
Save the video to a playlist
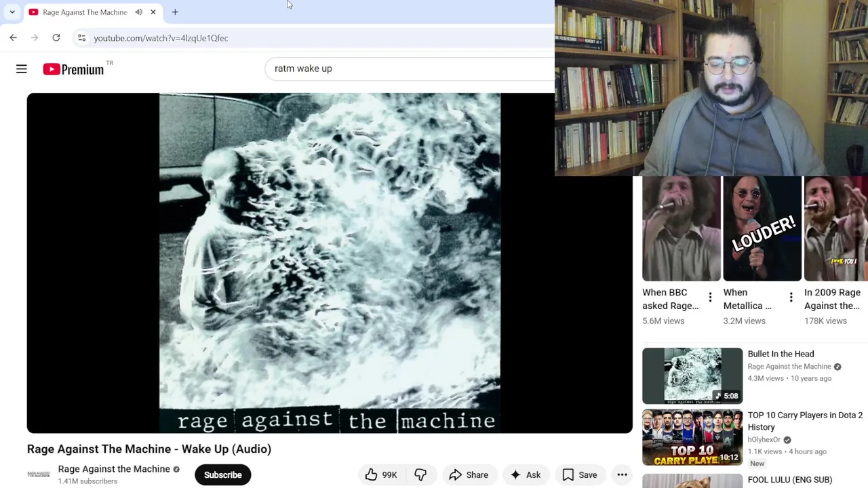point(580,474)
